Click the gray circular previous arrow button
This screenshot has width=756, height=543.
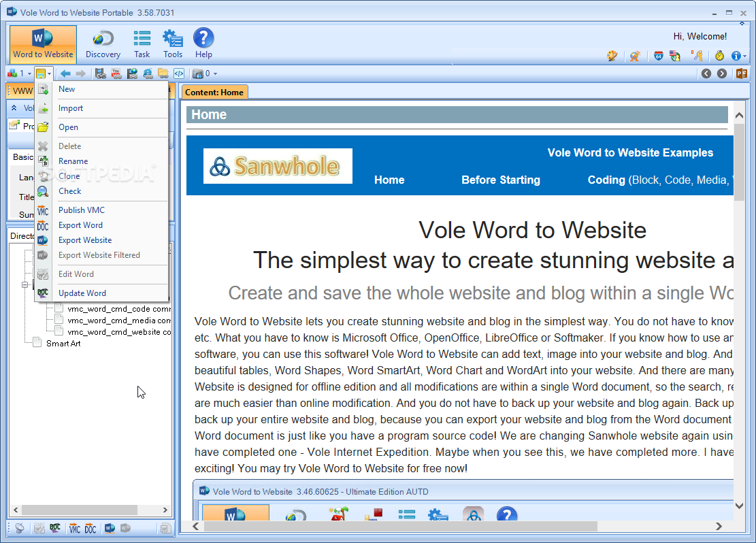(x=706, y=73)
